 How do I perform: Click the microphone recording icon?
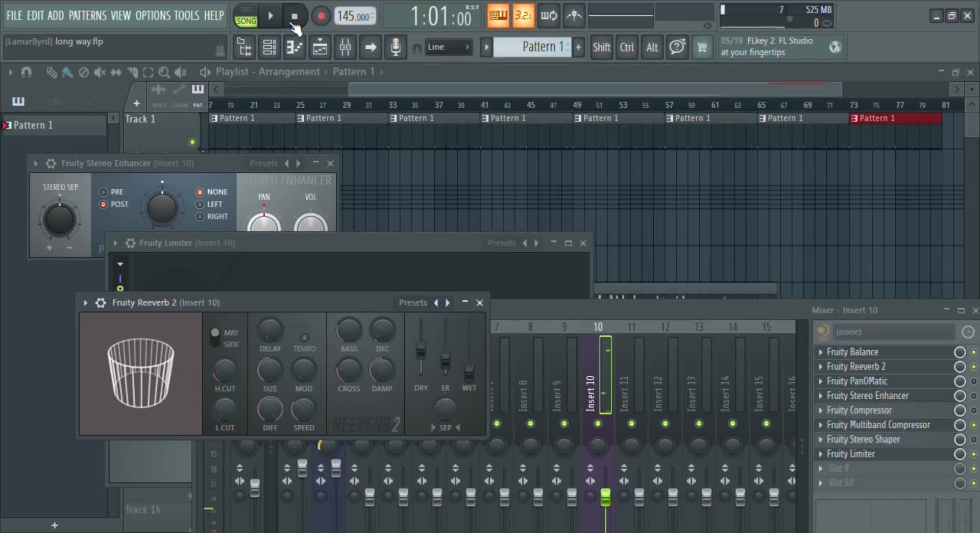396,47
